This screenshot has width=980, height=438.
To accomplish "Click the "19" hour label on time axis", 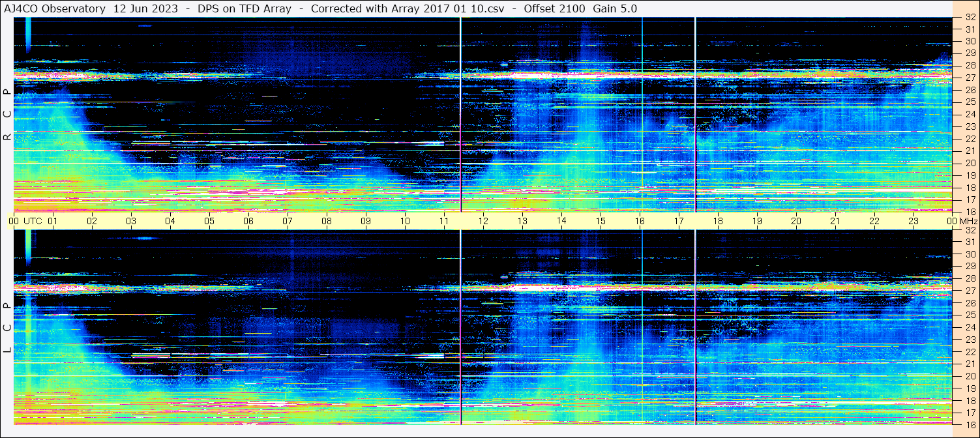I will (757, 221).
